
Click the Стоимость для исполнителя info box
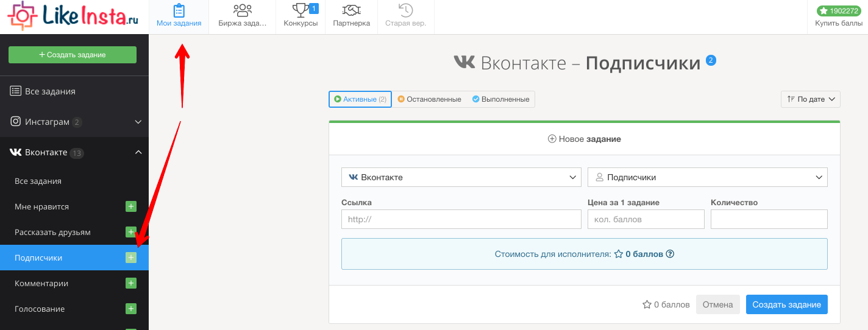(x=585, y=254)
